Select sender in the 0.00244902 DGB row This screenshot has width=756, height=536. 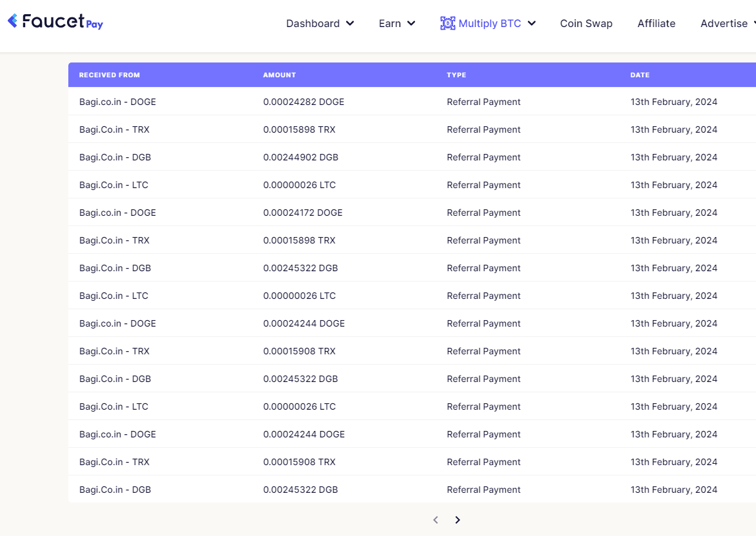pos(115,157)
